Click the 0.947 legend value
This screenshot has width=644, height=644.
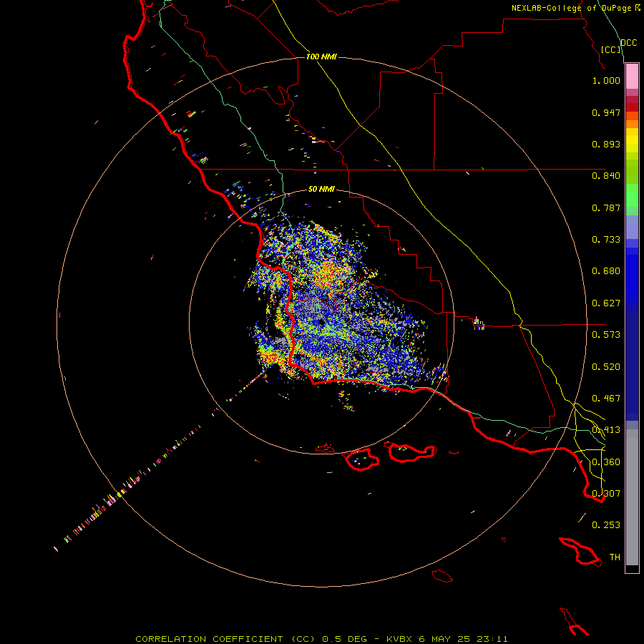click(606, 112)
